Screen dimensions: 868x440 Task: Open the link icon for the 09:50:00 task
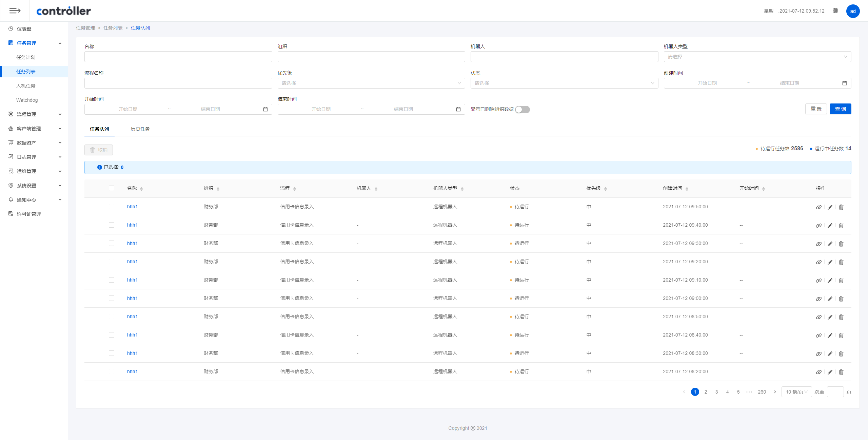(x=818, y=207)
